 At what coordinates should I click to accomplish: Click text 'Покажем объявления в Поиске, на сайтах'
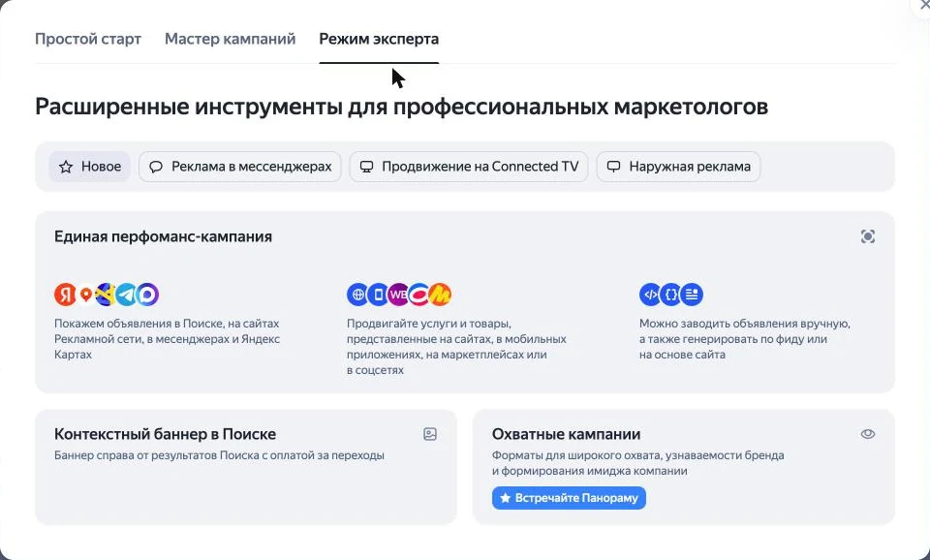tap(167, 324)
